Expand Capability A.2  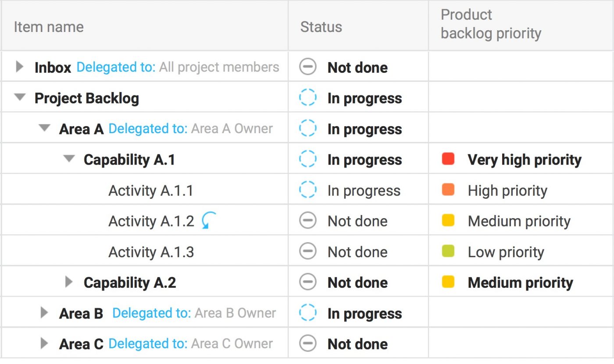point(68,282)
